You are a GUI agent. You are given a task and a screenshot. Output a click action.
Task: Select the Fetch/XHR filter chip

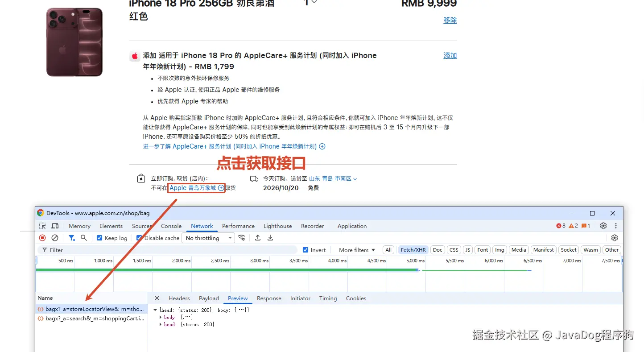click(413, 250)
